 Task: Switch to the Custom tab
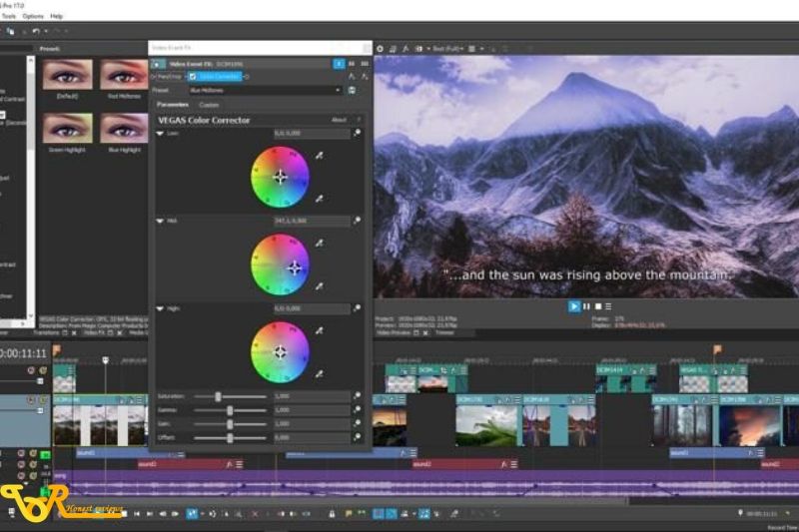[x=209, y=105]
